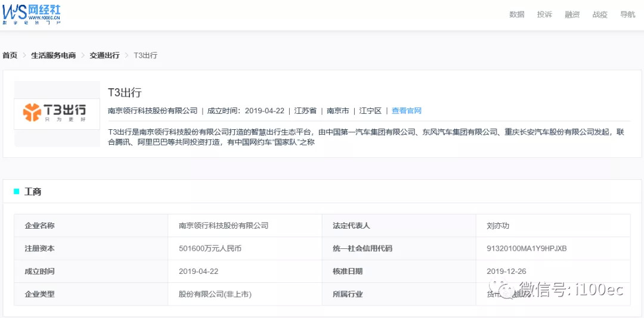644x318 pixels.
Task: Go to 首页 via breadcrumb
Action: (x=10, y=55)
